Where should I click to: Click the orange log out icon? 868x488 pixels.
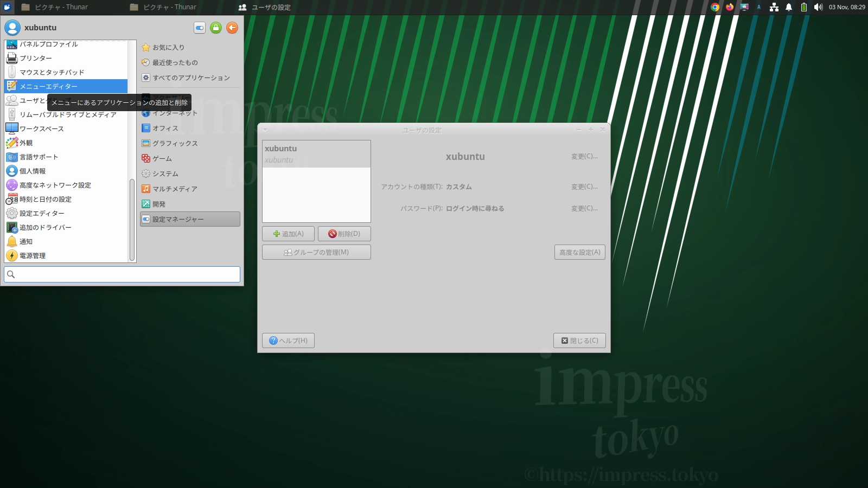[232, 28]
